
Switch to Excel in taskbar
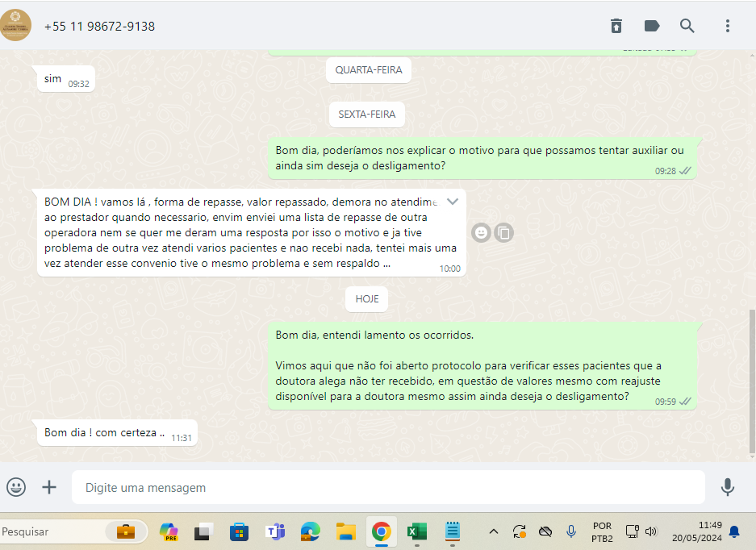click(416, 531)
